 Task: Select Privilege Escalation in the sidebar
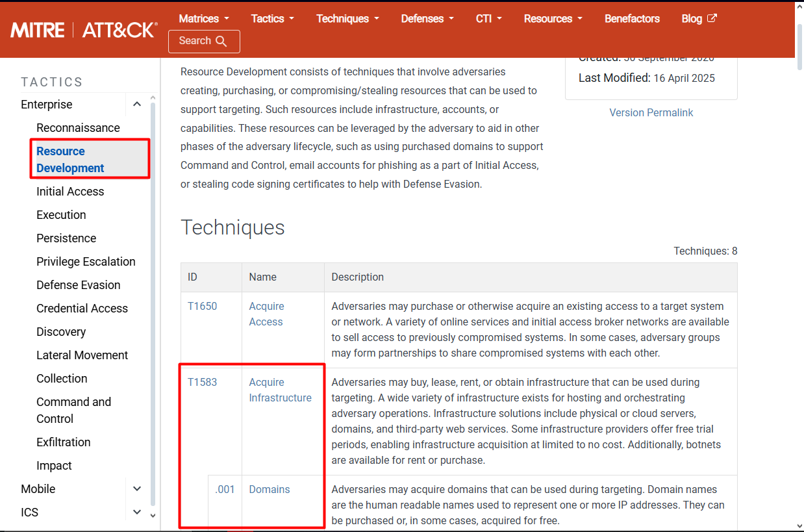[x=86, y=262]
